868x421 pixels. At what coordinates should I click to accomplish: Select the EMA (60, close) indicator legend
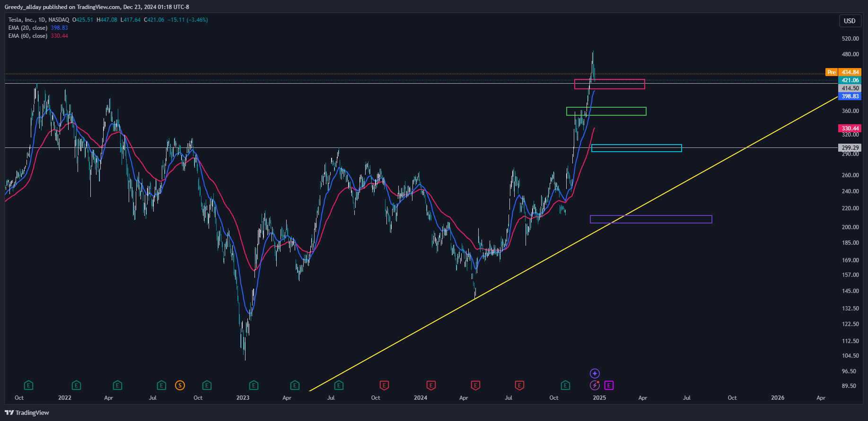point(28,36)
